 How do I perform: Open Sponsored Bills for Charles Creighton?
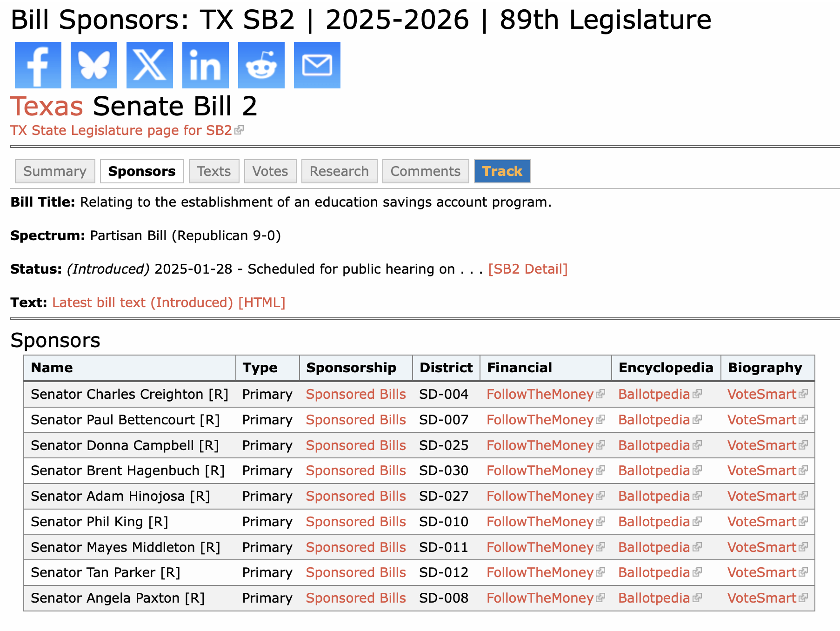[x=356, y=394]
